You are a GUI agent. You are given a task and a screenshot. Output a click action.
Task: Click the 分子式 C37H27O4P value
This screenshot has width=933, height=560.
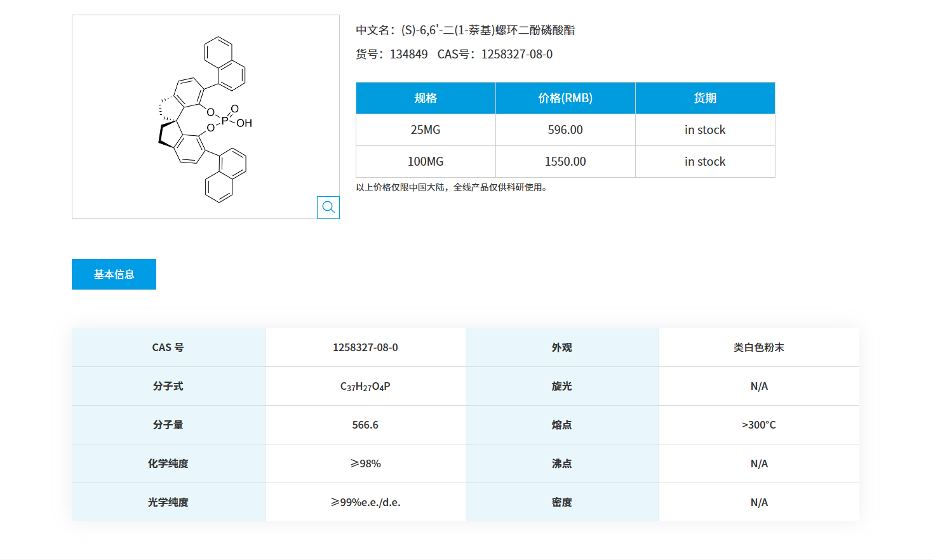(366, 386)
